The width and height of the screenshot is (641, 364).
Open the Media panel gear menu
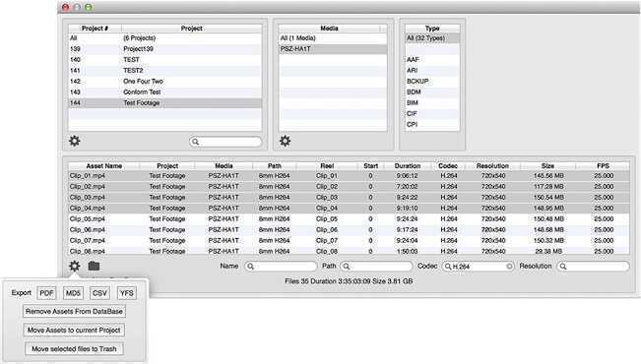pyautogui.click(x=285, y=141)
